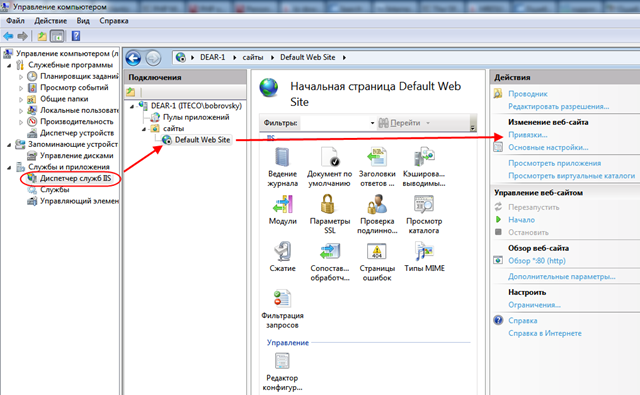Image resolution: width=640 pixels, height=395 pixels.
Task: Collapse the сайты node arrow
Action: tap(144, 129)
